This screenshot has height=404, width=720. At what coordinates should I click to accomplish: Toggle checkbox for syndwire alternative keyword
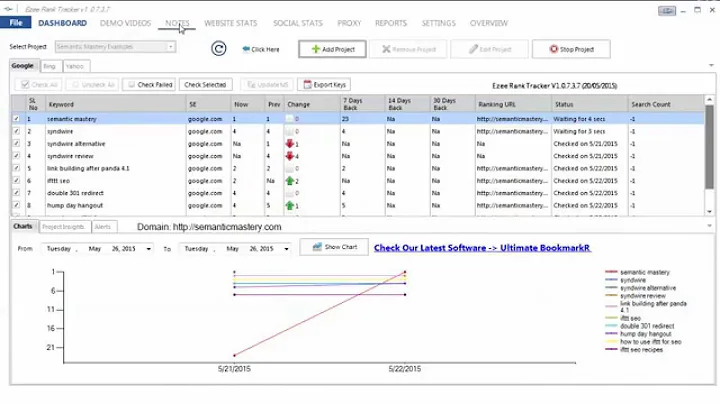coord(17,144)
